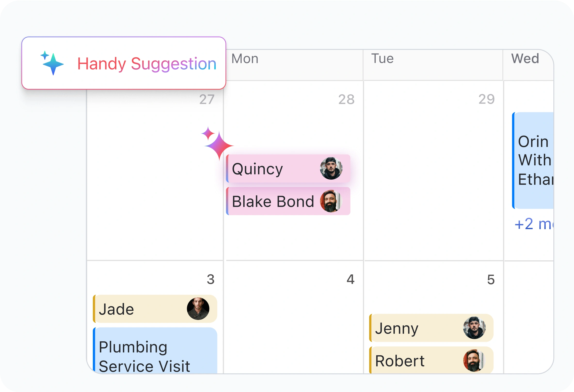
Task: Click Jade's avatar photo
Action: (198, 309)
